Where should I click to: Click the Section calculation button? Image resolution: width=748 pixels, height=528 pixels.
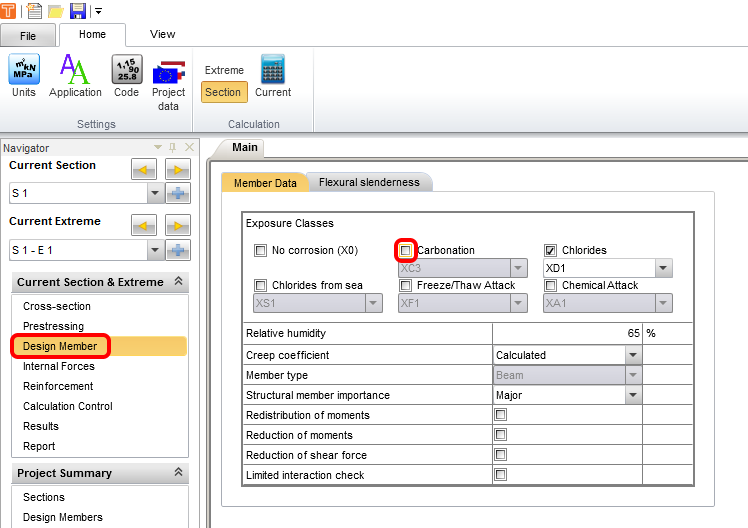(223, 92)
